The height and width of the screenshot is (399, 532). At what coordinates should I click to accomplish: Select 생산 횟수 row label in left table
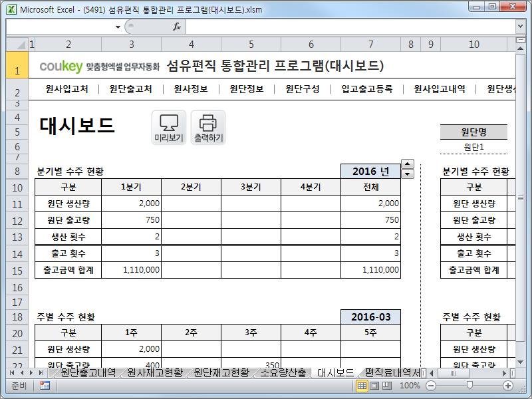click(x=68, y=237)
